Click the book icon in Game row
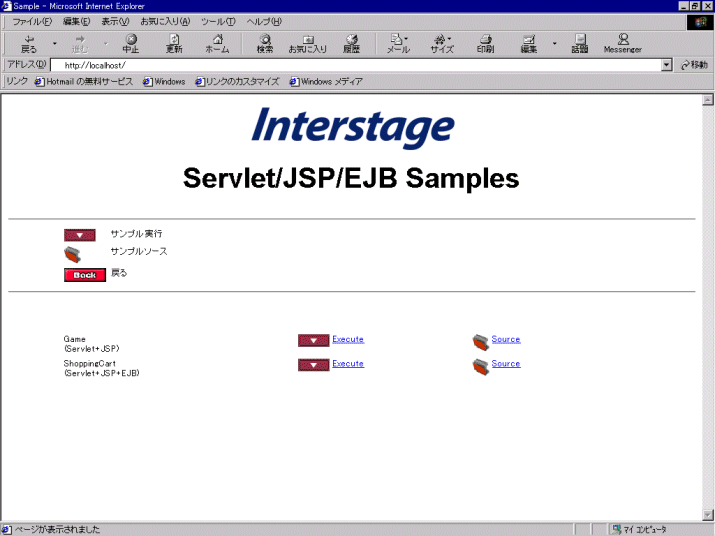Screen dimensions: 715x536 (481, 342)
